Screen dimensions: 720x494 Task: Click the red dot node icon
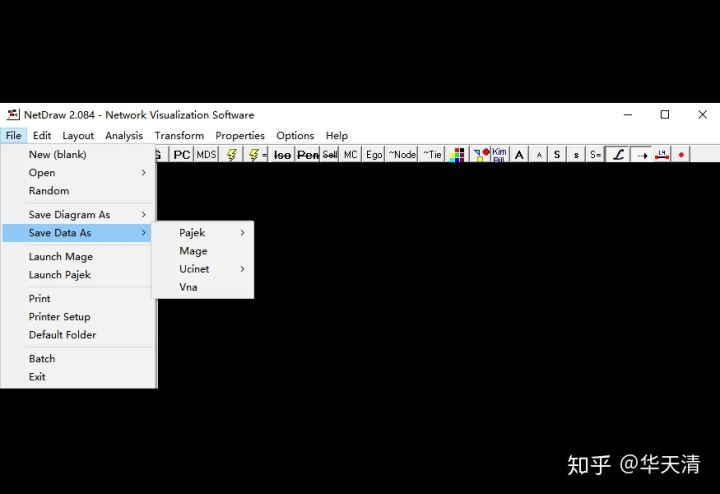pos(681,155)
